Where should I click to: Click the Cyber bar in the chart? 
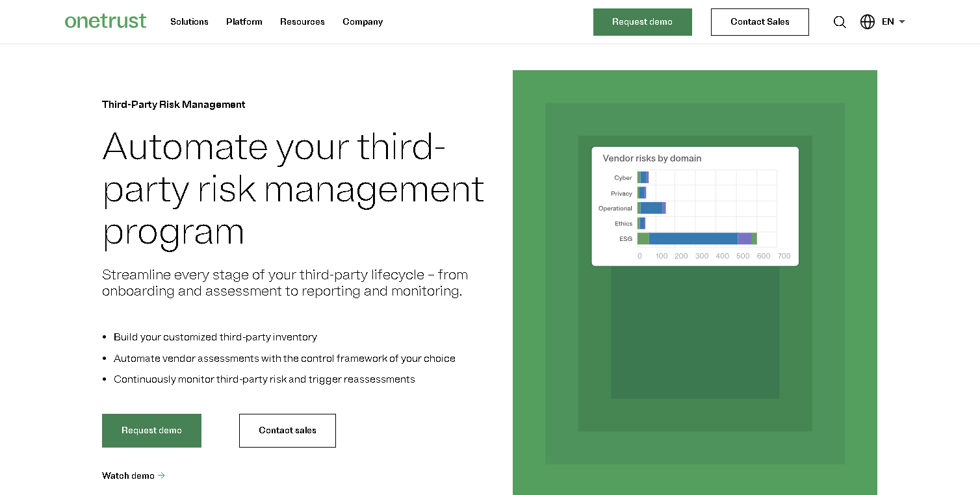coord(643,177)
